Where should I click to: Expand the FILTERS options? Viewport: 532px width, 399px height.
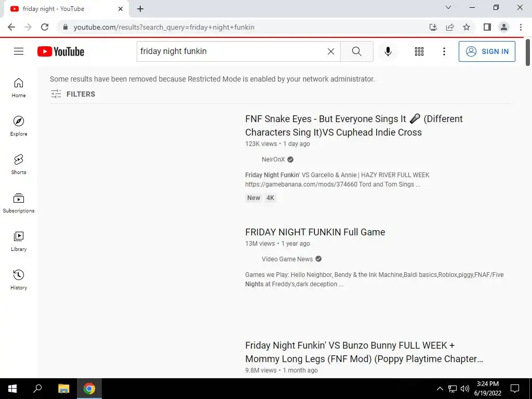click(x=73, y=94)
